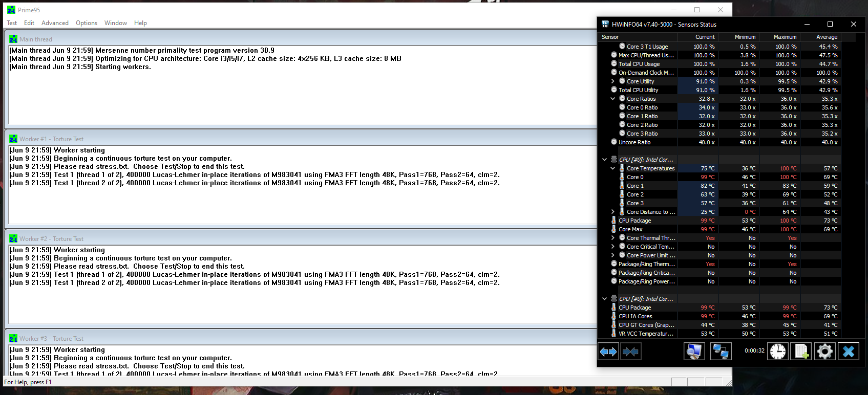Start logging with the document-plus icon

tap(801, 352)
